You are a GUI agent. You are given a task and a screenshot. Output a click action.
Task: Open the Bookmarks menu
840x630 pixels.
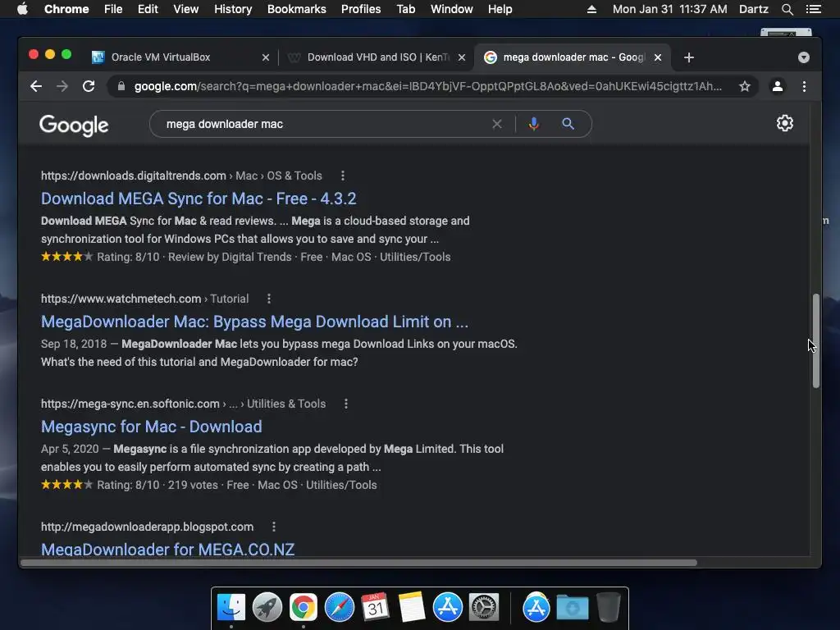point(297,9)
